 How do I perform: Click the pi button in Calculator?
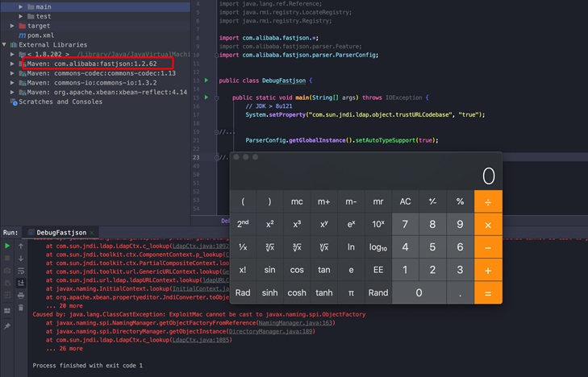click(x=351, y=292)
